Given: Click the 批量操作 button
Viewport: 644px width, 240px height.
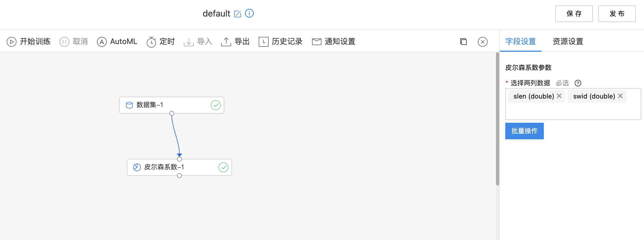Looking at the screenshot, I should 525,131.
